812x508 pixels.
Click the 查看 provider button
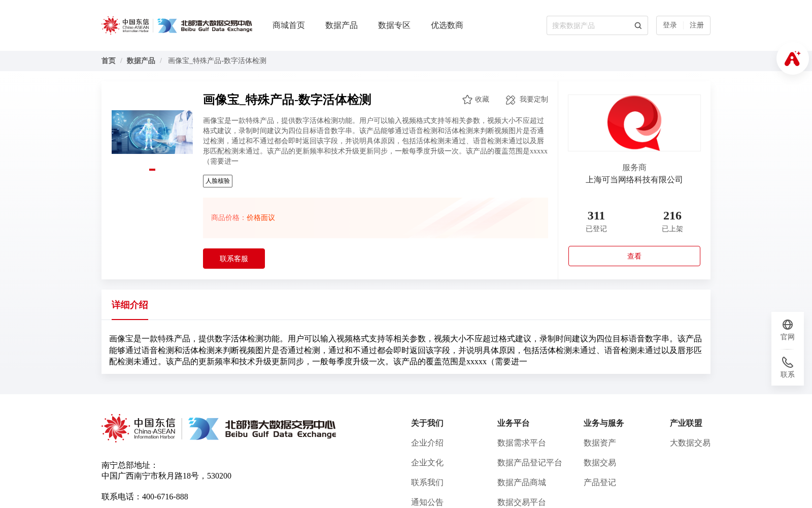click(x=634, y=256)
